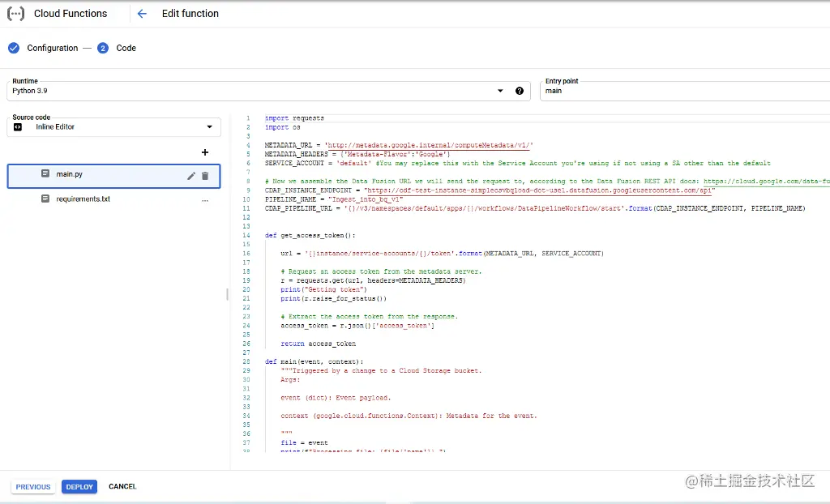Click line number 28 in gutter
830x504 pixels.
point(246,361)
